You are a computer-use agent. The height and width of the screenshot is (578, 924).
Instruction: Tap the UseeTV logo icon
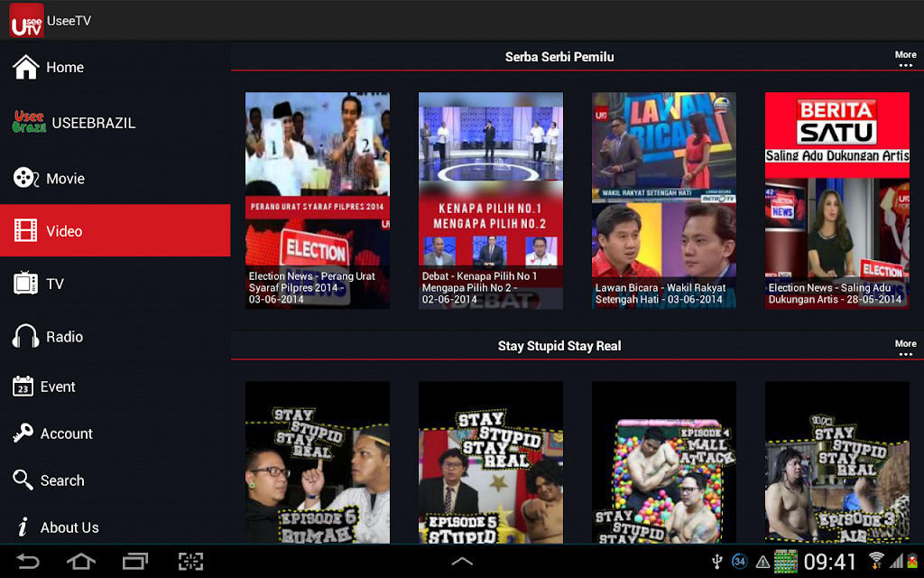click(x=26, y=21)
